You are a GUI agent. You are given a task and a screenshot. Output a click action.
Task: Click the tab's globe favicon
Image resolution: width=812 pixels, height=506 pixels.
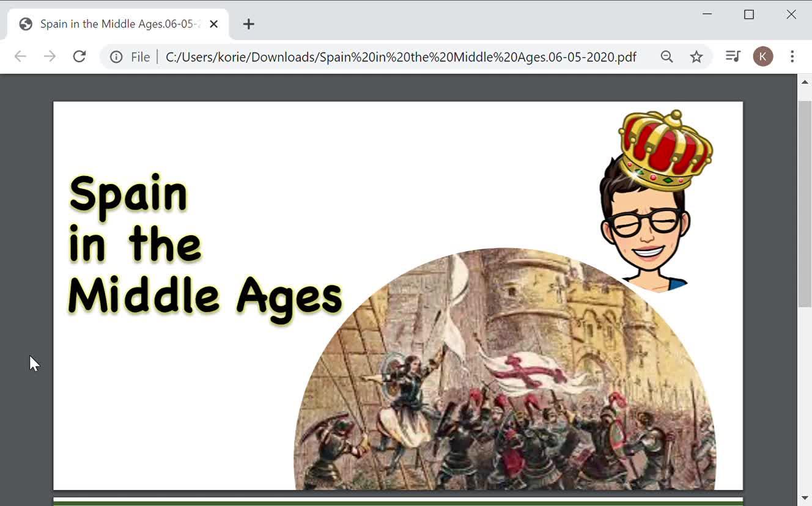26,24
